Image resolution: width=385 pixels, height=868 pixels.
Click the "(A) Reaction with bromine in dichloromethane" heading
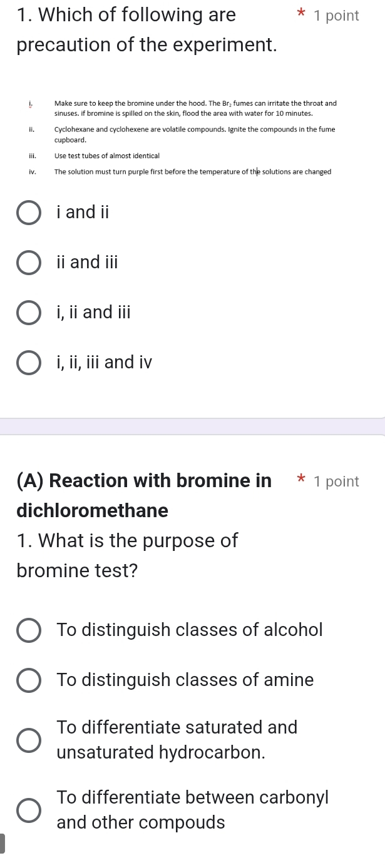pos(145,495)
